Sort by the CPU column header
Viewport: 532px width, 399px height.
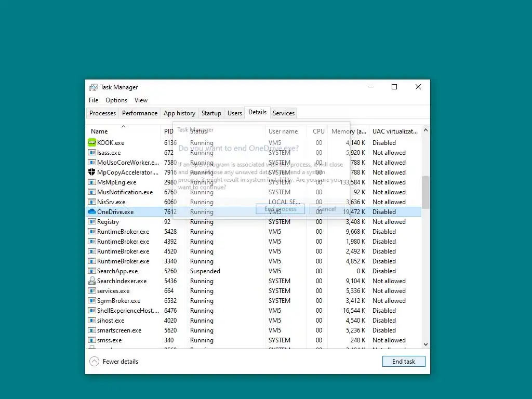318,131
